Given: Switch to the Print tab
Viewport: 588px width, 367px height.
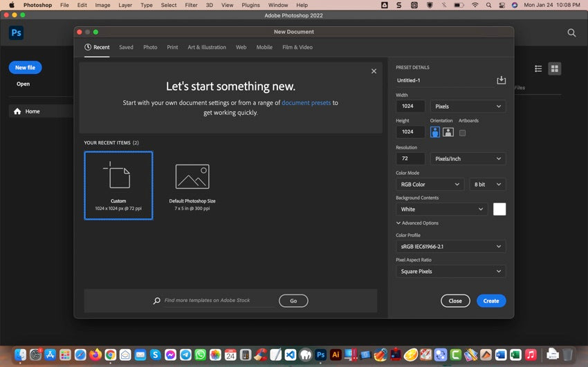Looking at the screenshot, I should click(x=172, y=47).
